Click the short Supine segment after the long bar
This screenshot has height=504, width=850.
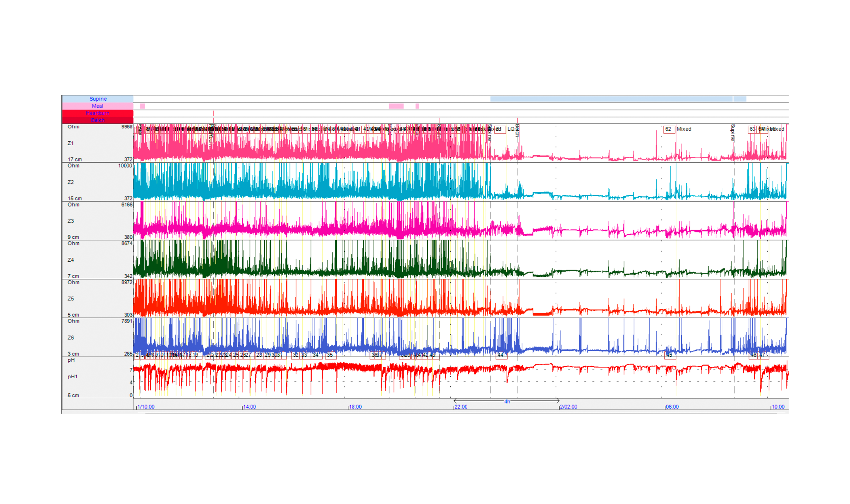click(x=740, y=99)
